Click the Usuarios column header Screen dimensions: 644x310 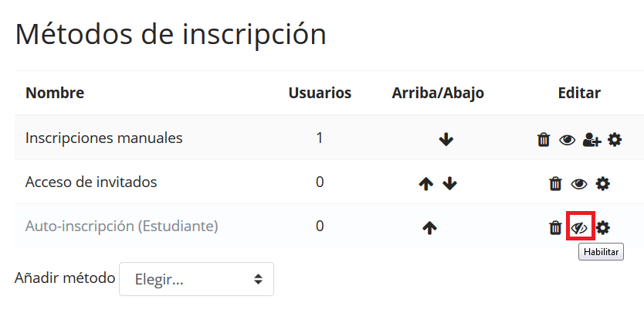pos(320,94)
